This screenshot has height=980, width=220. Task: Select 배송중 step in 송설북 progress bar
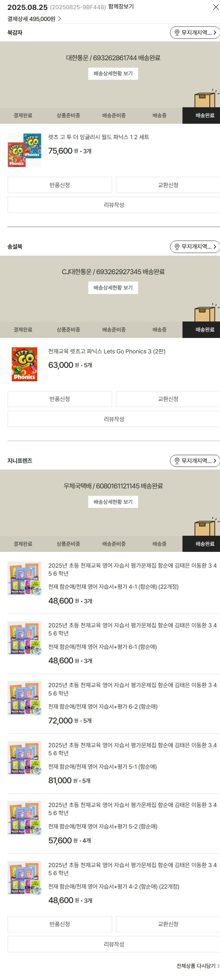coord(159,329)
